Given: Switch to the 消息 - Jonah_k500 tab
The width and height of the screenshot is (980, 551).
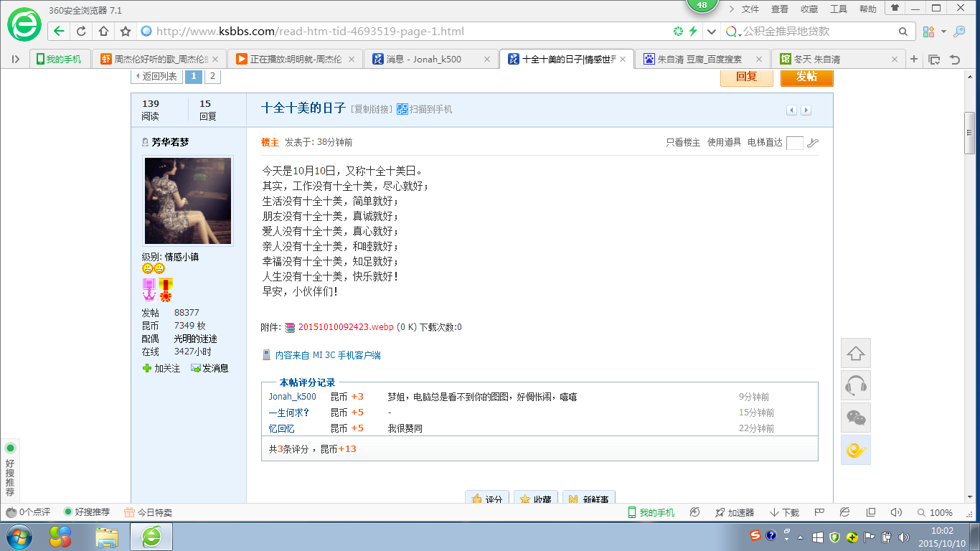Looking at the screenshot, I should tap(430, 60).
